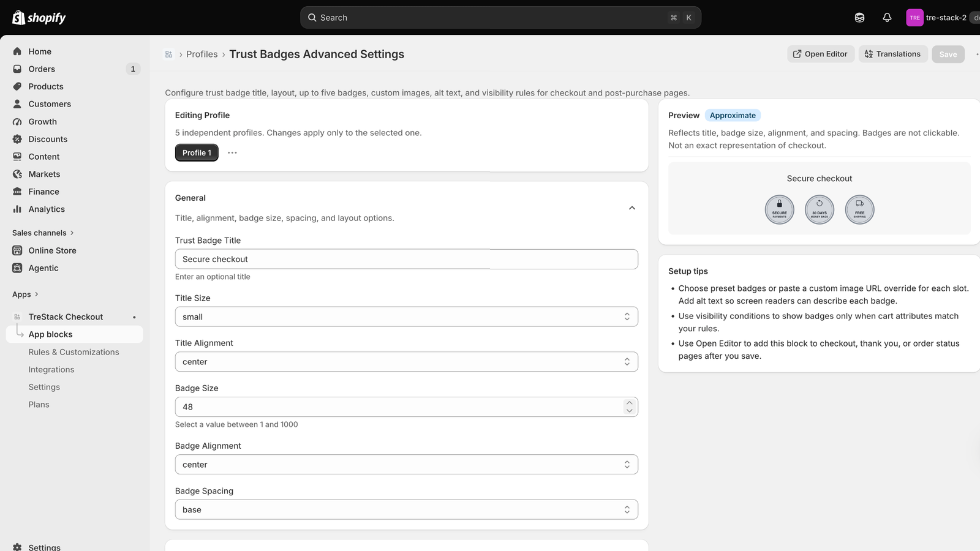This screenshot has height=551, width=980.
Task: Open the notifications bell
Action: coord(887,18)
